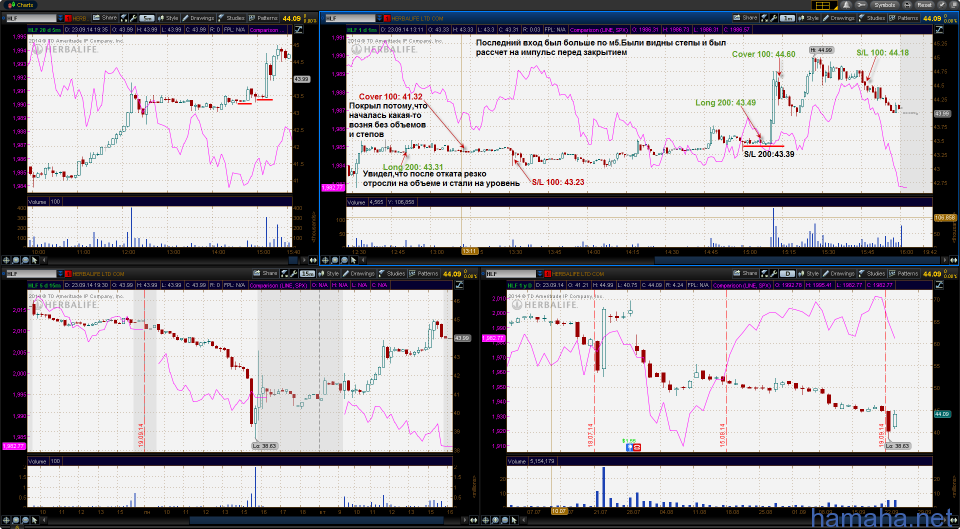Select pointer tool below the 1m chart
This screenshot has width=960, height=529.
pos(353,260)
